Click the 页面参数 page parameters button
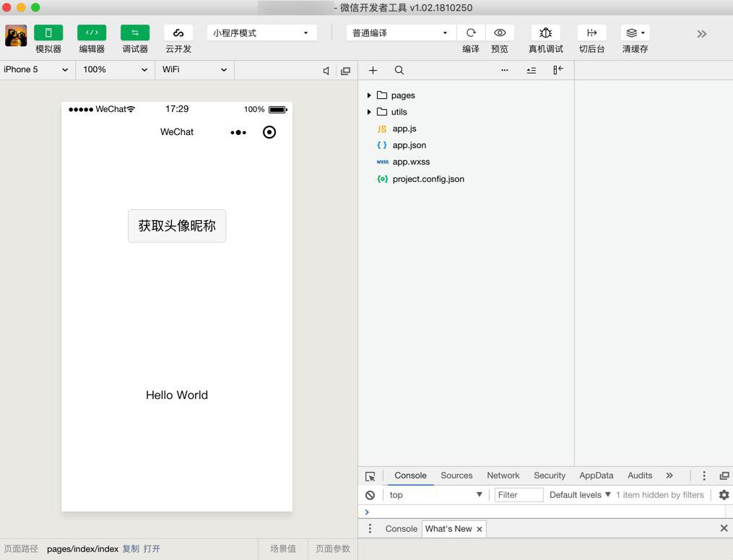 tap(333, 548)
